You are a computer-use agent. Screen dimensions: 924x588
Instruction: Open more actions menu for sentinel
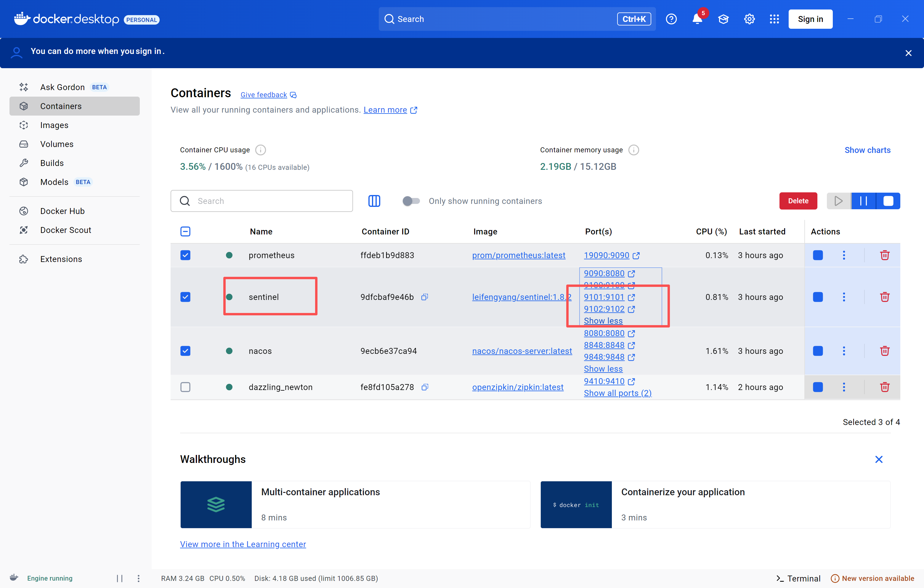coord(844,297)
